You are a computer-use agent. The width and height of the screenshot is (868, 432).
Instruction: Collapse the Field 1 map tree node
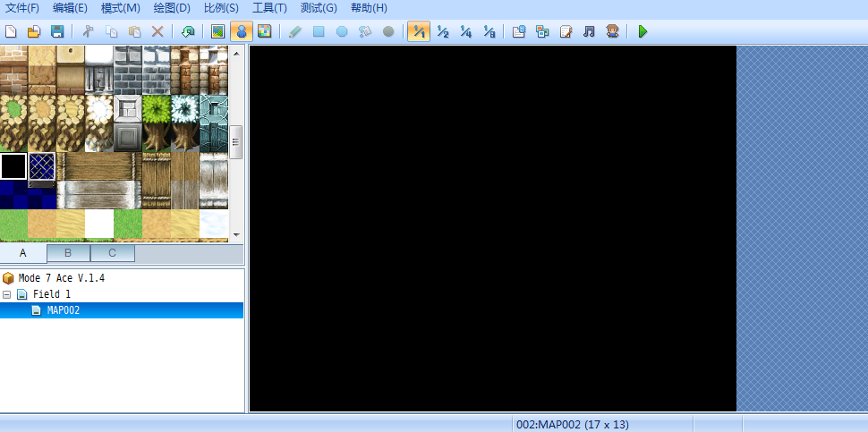(x=6, y=294)
